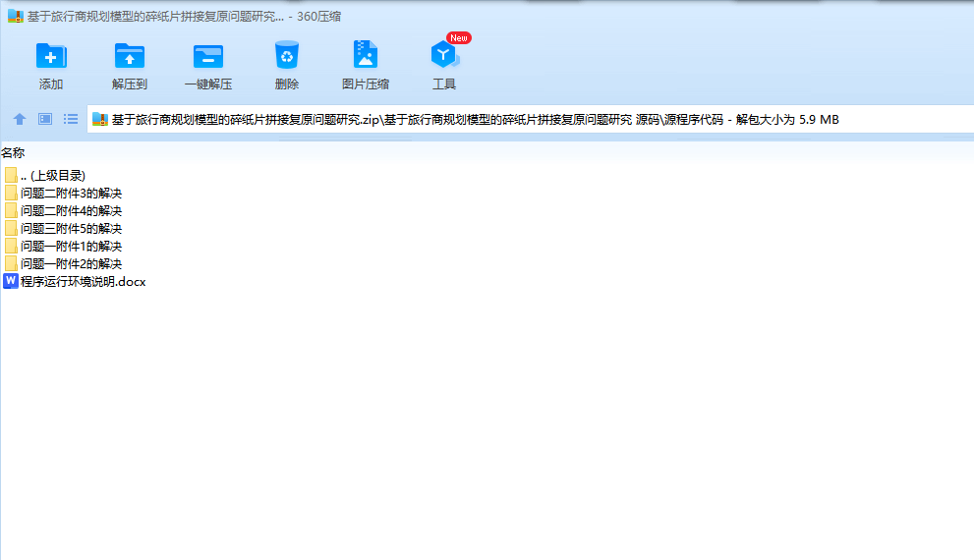974x560 pixels.
Task: Click the Word icon of 程序运行环境说明.docx
Action: click(11, 281)
